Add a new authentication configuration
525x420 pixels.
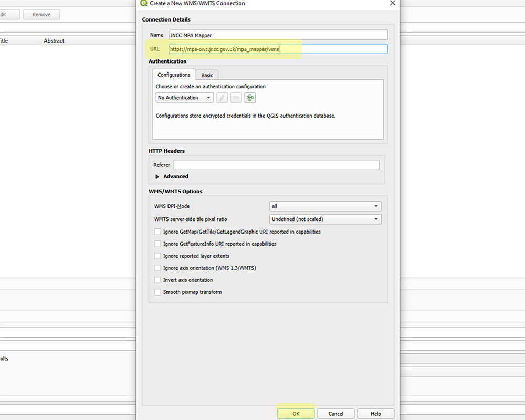(250, 98)
